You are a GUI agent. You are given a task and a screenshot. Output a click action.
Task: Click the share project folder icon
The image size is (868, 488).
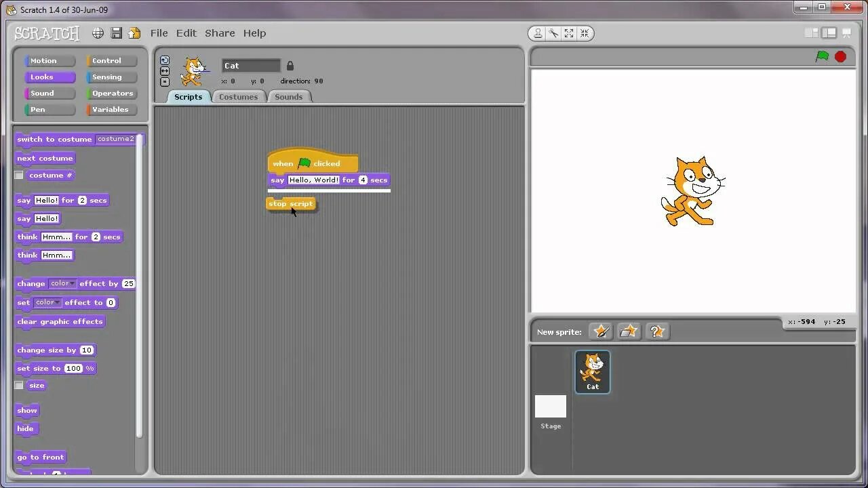pyautogui.click(x=134, y=33)
